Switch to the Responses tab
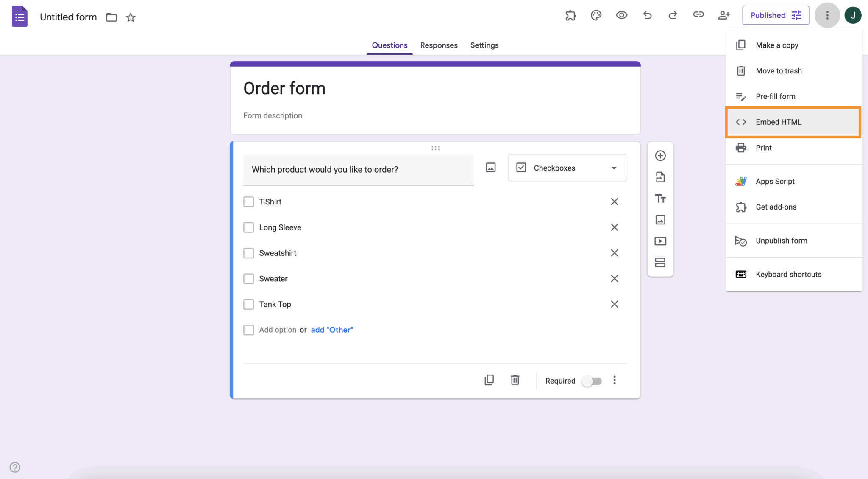Viewport: 868px width, 479px height. 439,45
